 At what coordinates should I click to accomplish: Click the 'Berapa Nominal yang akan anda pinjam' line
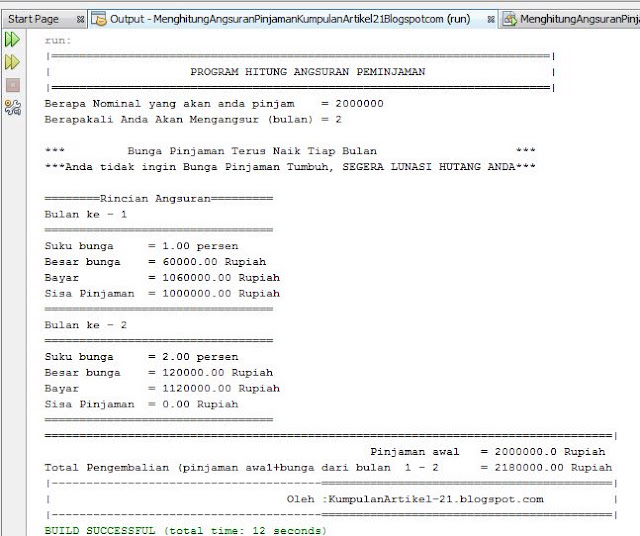pos(214,104)
